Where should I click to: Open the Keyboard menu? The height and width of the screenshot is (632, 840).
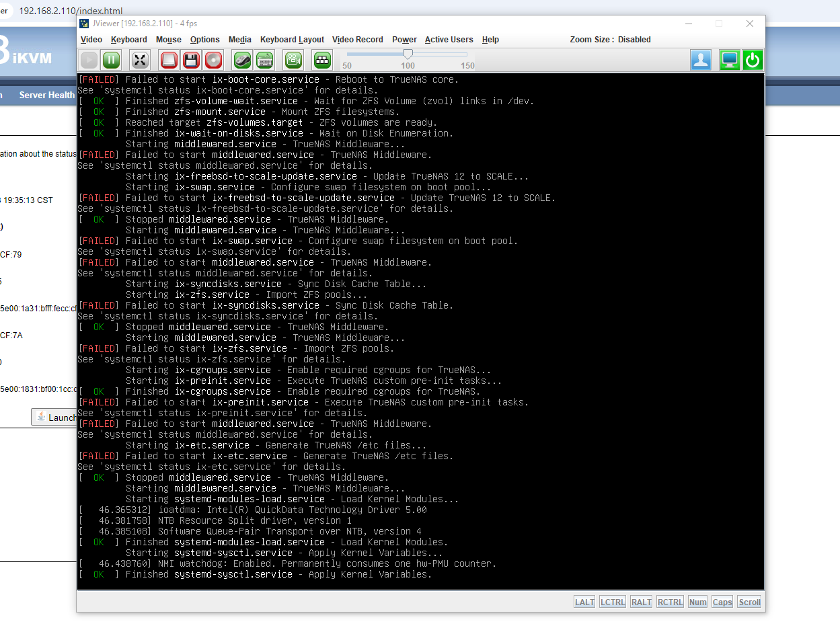(129, 40)
